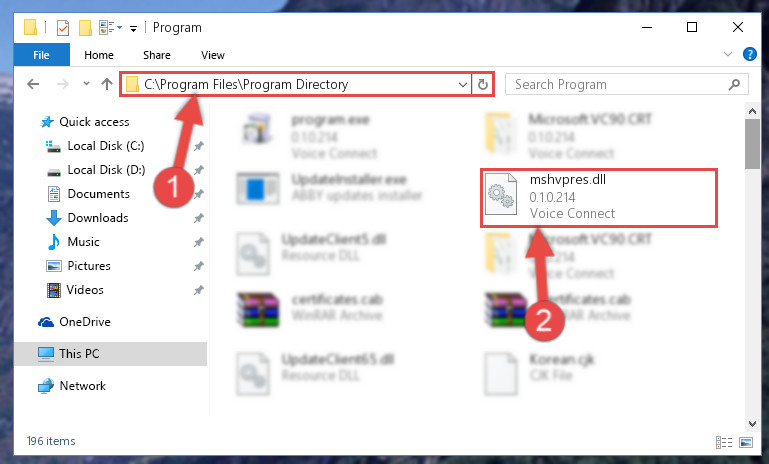Toggle the pin next to Music
Image resolution: width=769 pixels, height=464 pixels.
tap(199, 242)
